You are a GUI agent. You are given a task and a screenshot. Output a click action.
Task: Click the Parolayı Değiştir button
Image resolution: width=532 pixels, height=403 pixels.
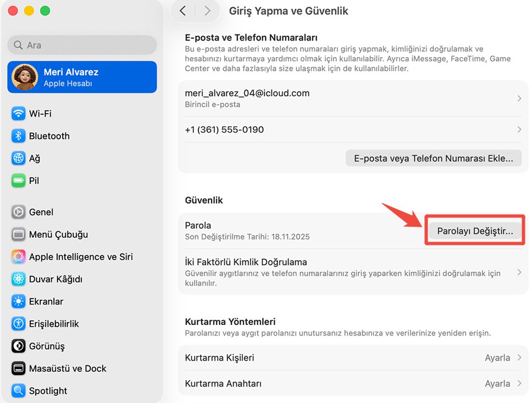pyautogui.click(x=474, y=230)
